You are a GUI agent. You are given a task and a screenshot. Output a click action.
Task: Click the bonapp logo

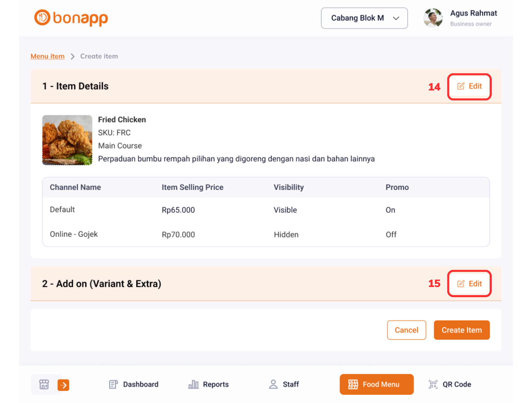[71, 18]
